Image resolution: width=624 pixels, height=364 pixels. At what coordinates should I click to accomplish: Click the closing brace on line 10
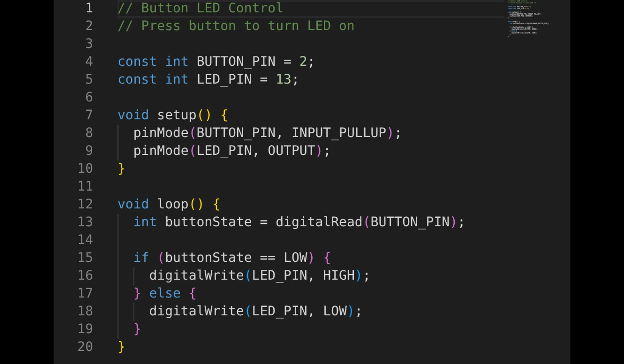(121, 169)
